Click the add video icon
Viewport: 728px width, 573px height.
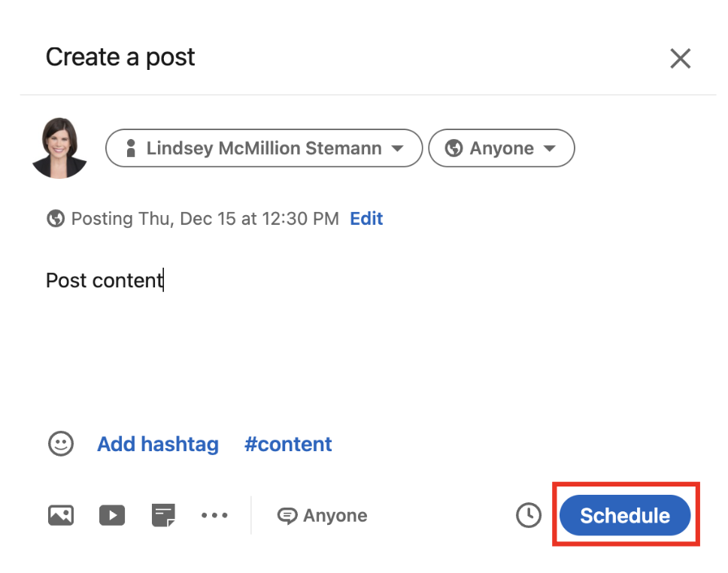pyautogui.click(x=112, y=515)
